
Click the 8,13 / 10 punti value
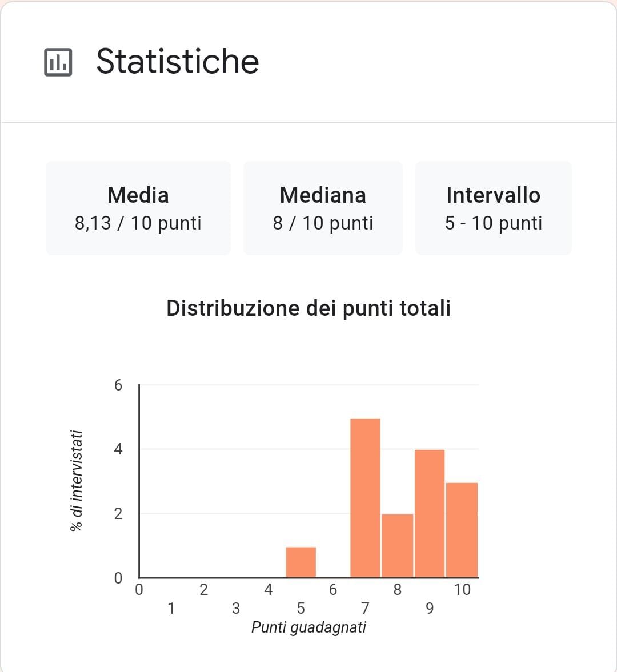point(138,223)
